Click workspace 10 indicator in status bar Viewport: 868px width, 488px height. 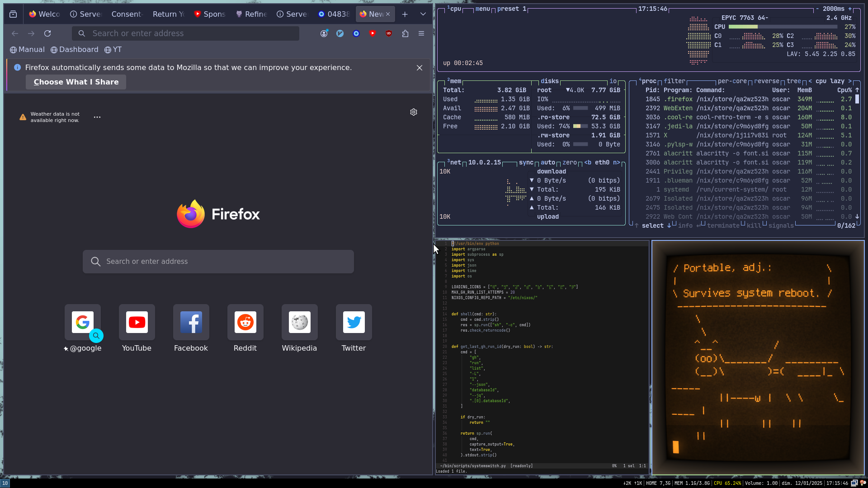(5, 483)
